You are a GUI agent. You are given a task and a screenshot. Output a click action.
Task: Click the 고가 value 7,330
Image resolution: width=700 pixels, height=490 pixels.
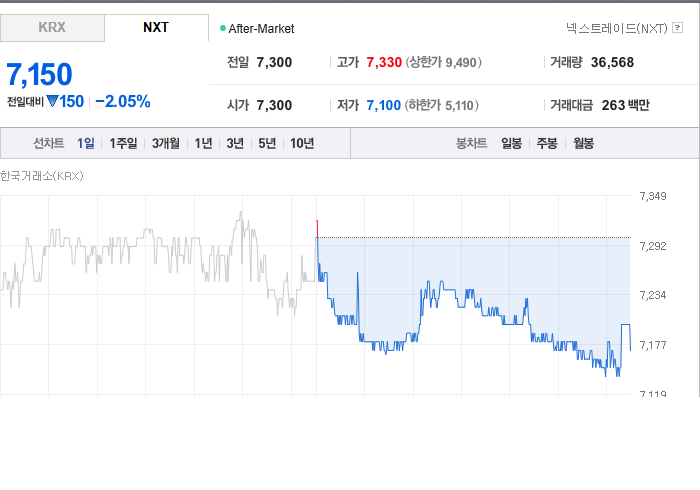[384, 62]
